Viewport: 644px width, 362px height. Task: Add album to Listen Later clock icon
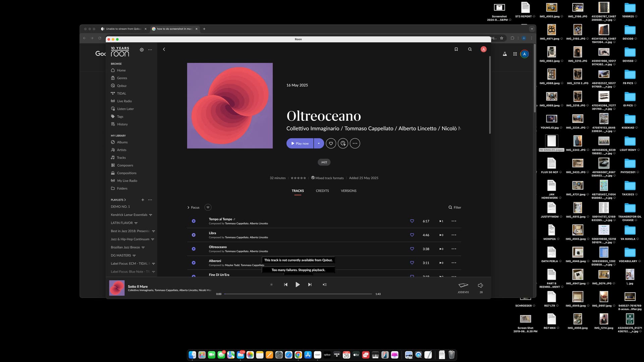click(x=343, y=143)
